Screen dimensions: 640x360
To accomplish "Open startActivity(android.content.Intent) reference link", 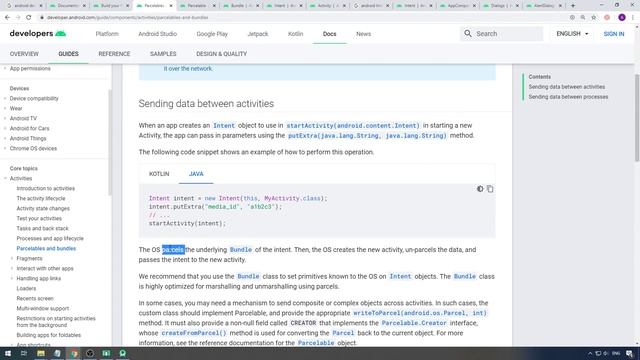I will pos(353,126).
